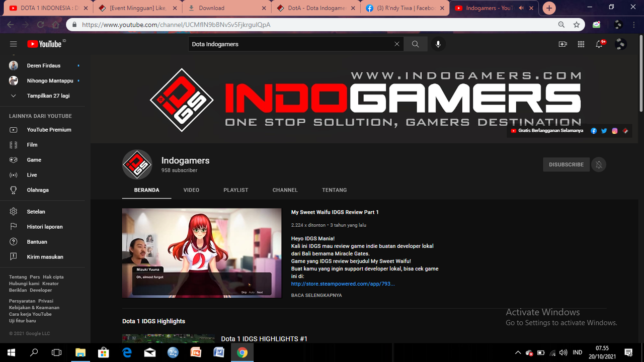Open notifications bell in header
Image resolution: width=644 pixels, height=362 pixels.
coord(599,44)
